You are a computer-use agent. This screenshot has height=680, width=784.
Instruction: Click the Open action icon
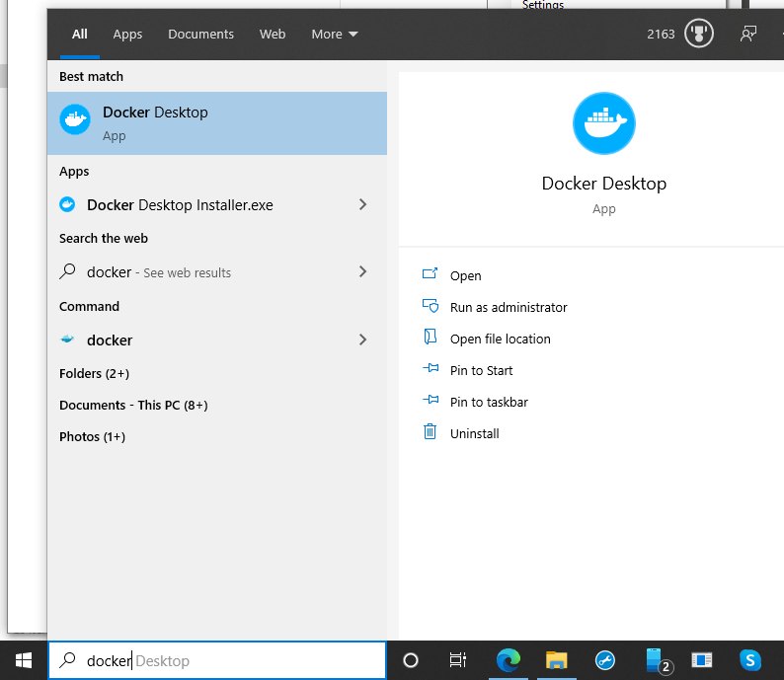(x=430, y=274)
